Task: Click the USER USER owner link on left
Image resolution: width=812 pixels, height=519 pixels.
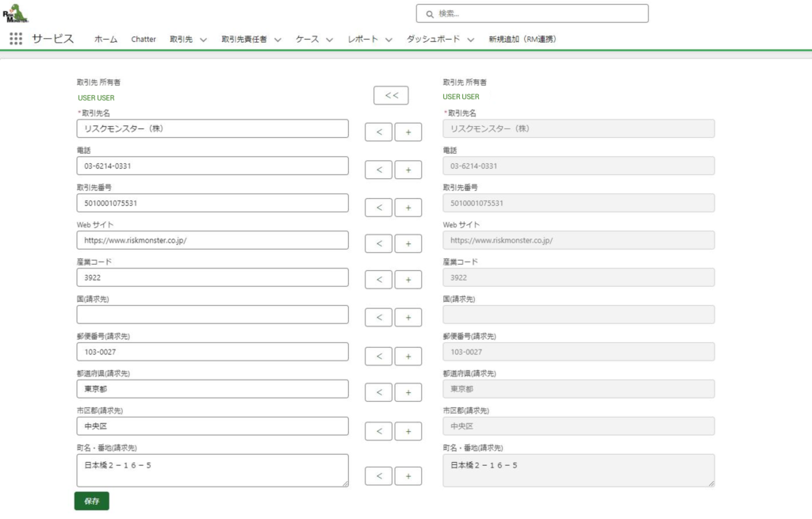Action: pyautogui.click(x=96, y=97)
